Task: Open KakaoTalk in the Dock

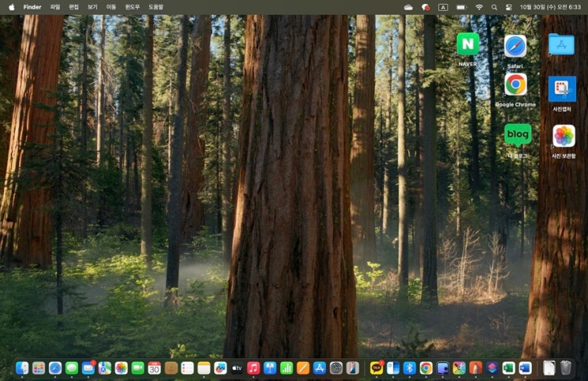Action: pyautogui.click(x=376, y=368)
